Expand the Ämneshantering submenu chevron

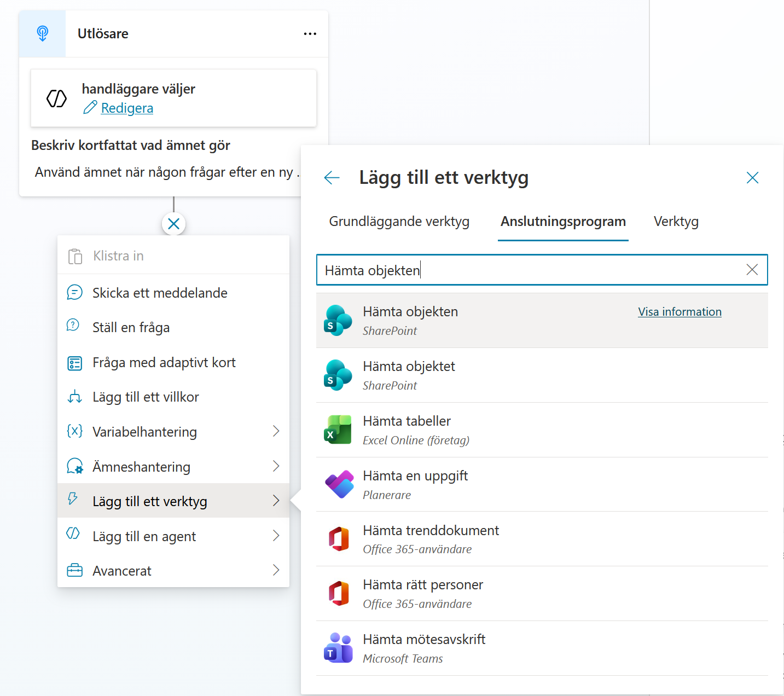[x=276, y=466]
